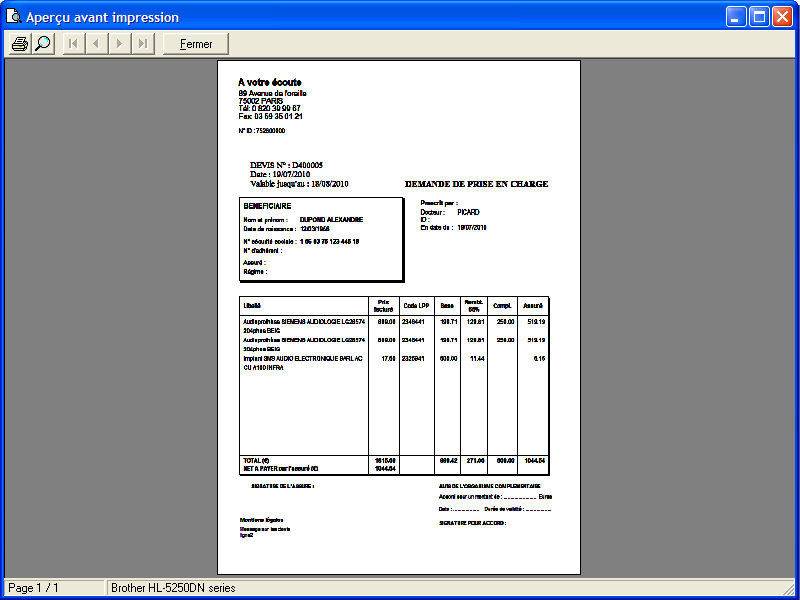
Task: Close the Aperçu avant impression window
Action: tap(782, 17)
